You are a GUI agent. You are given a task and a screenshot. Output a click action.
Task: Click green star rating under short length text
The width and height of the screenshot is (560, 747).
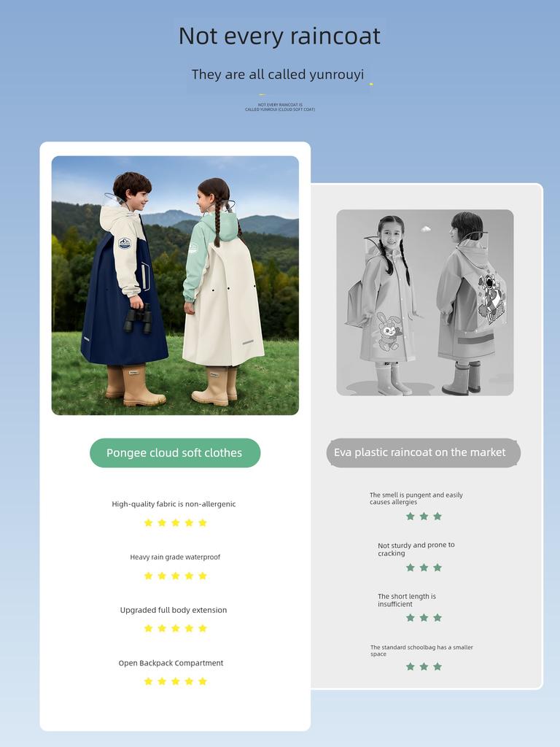[x=424, y=618]
